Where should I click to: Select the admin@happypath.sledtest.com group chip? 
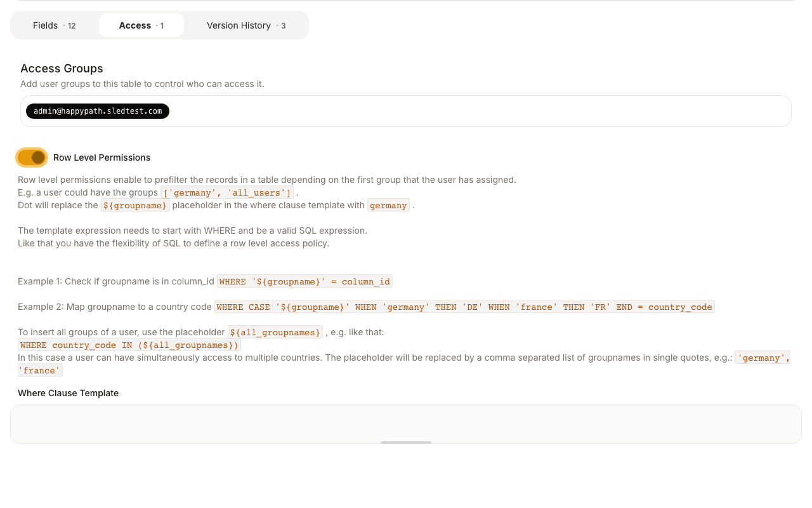point(98,111)
